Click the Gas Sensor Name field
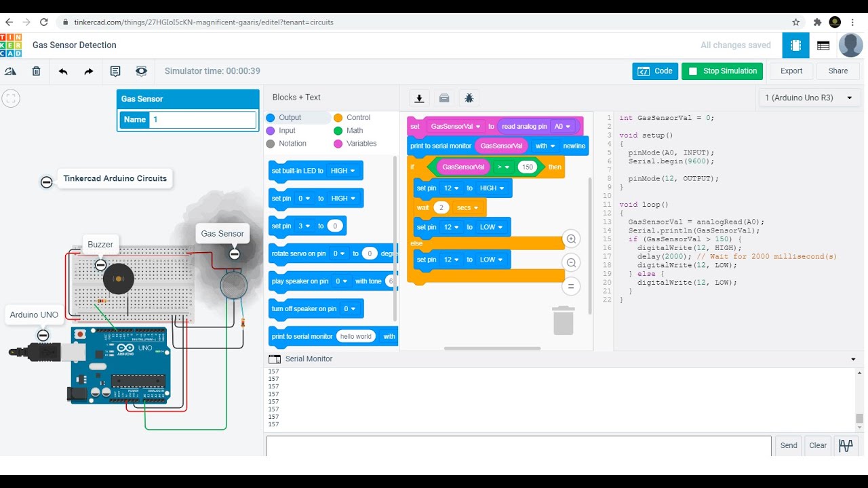This screenshot has width=868, height=488. (203, 119)
